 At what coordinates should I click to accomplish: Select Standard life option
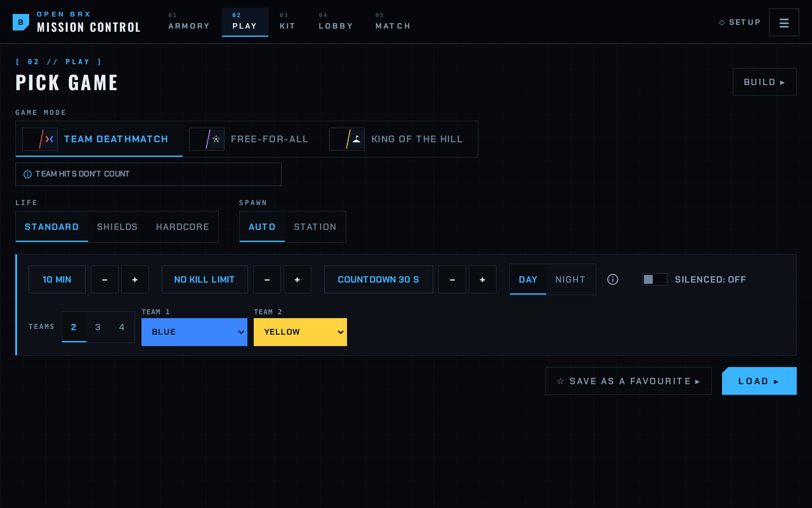pos(52,227)
